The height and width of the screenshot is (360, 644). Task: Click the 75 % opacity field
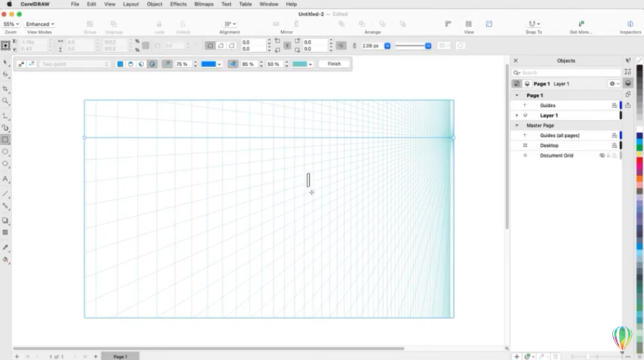[x=182, y=64]
